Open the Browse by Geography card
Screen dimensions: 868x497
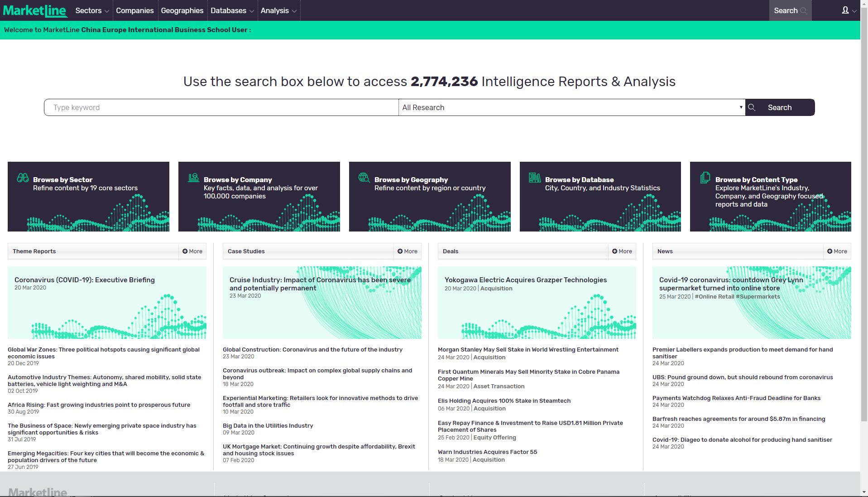pos(430,197)
